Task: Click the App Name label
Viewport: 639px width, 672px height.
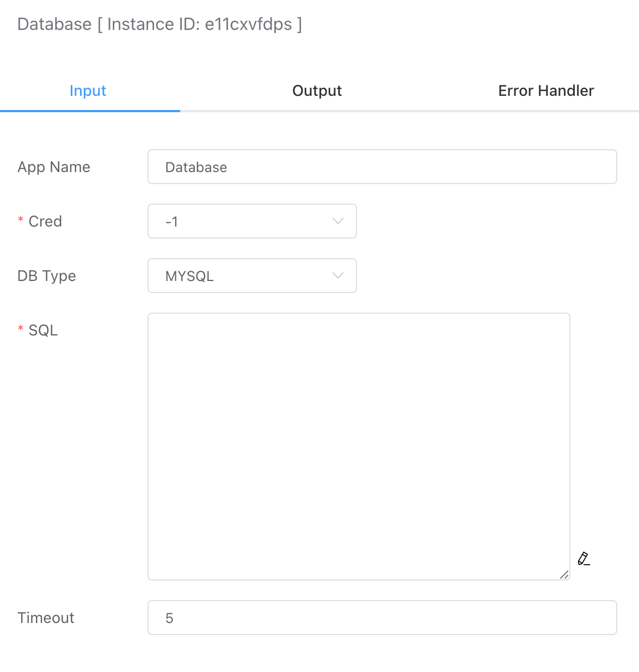Action: (54, 167)
